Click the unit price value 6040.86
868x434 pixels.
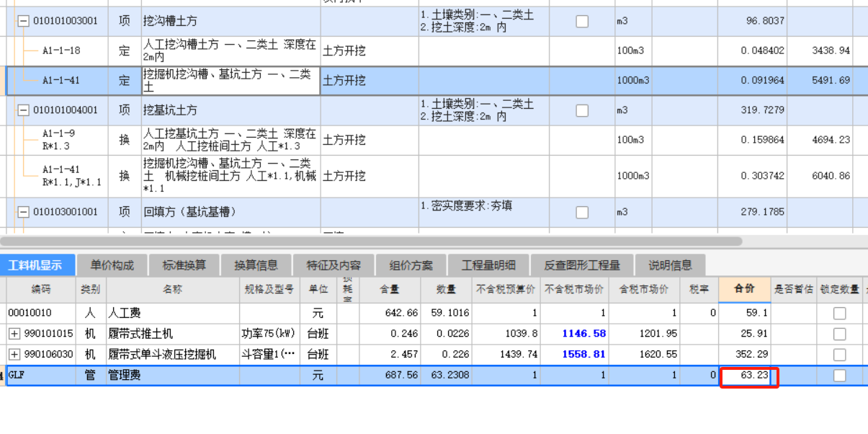click(x=831, y=176)
